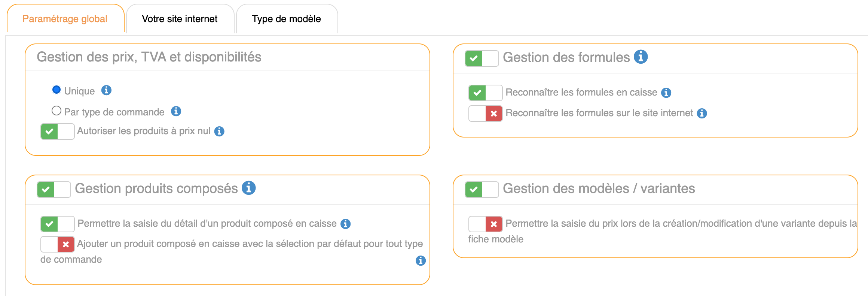Select the Unique radio button

pos(56,90)
